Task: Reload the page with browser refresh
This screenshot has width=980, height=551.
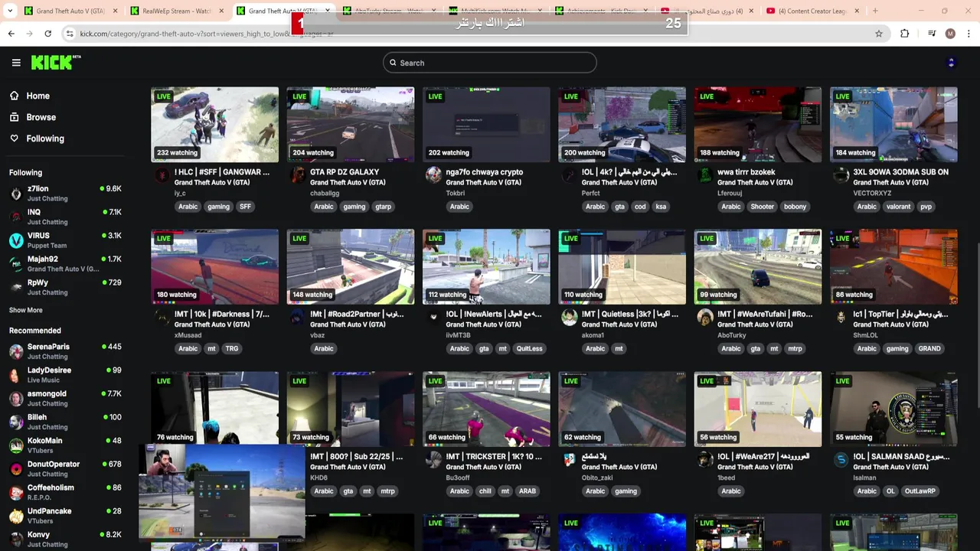Action: point(47,34)
